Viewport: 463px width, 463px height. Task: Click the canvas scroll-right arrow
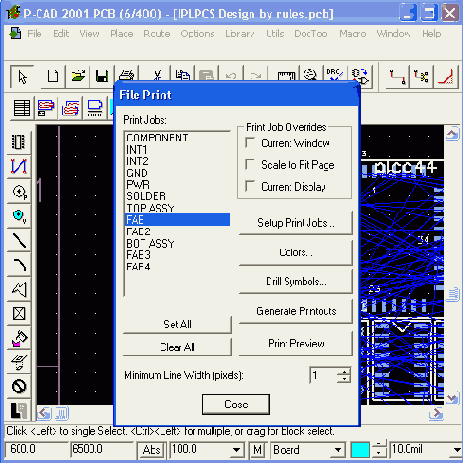pyautogui.click(x=436, y=414)
